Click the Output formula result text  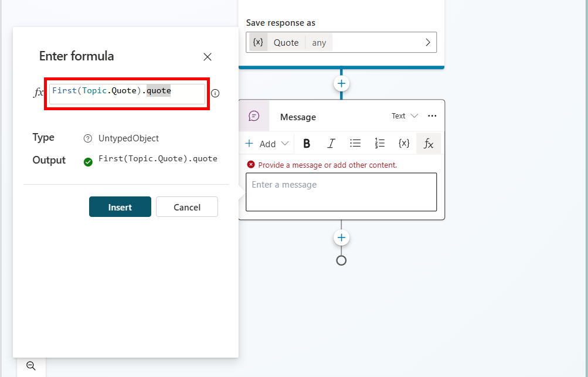point(158,159)
